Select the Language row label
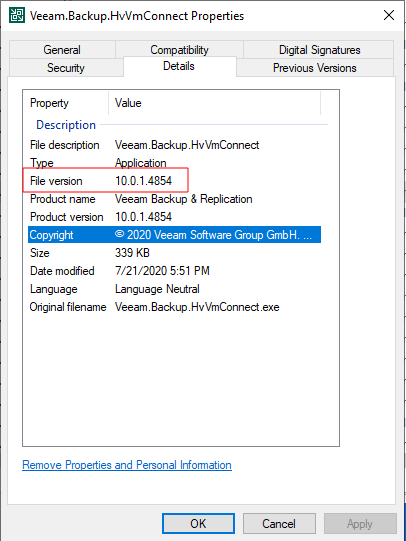This screenshot has height=541, width=406. [53, 289]
